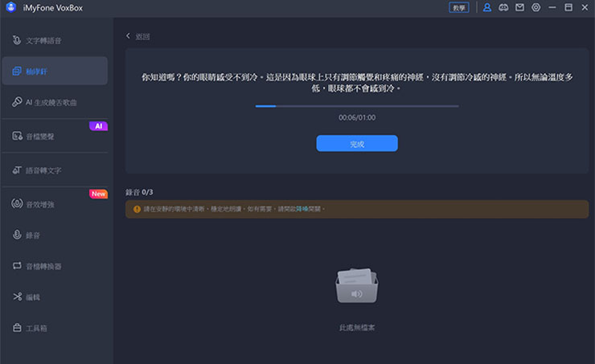Open the Discord community icon

point(503,7)
